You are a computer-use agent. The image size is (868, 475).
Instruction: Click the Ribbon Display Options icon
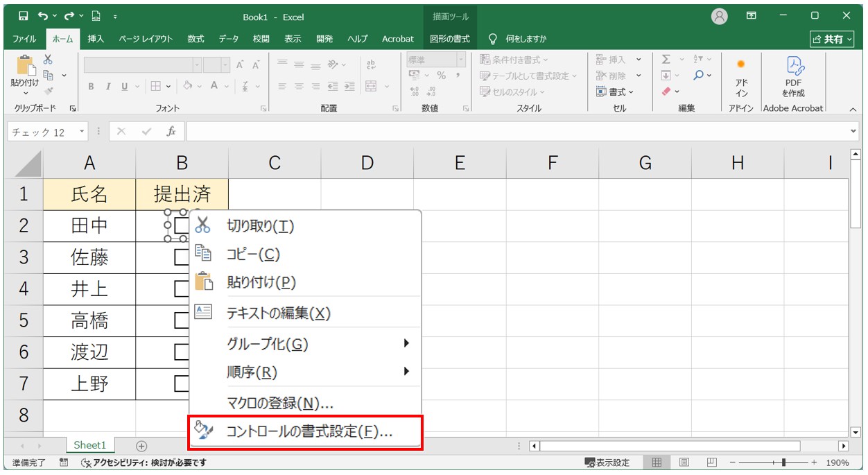pos(752,16)
